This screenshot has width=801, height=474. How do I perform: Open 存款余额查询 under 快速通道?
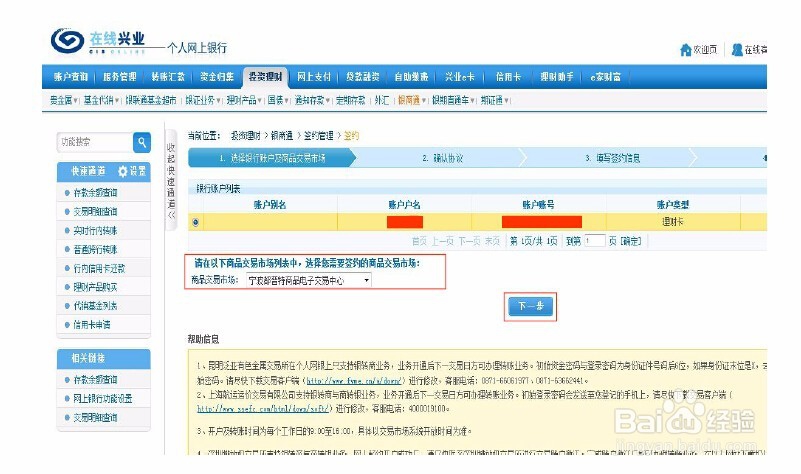pos(95,193)
